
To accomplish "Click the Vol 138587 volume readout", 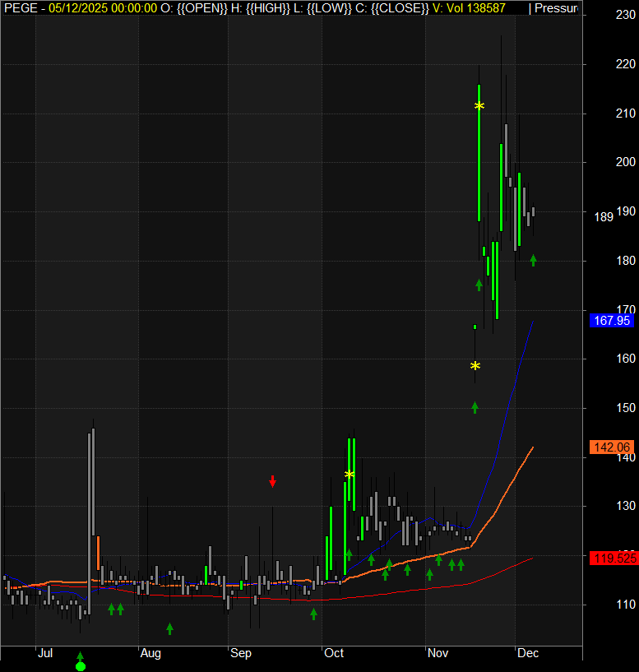I will tap(475, 8).
